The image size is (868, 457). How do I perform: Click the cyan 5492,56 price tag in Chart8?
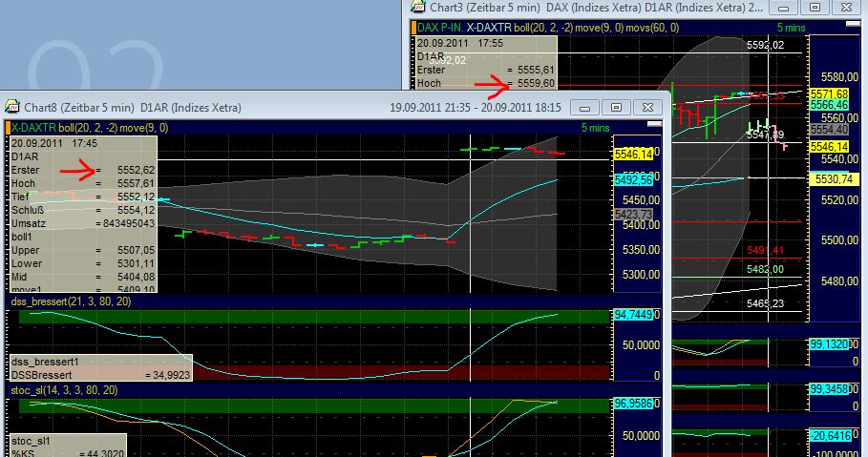tap(633, 179)
